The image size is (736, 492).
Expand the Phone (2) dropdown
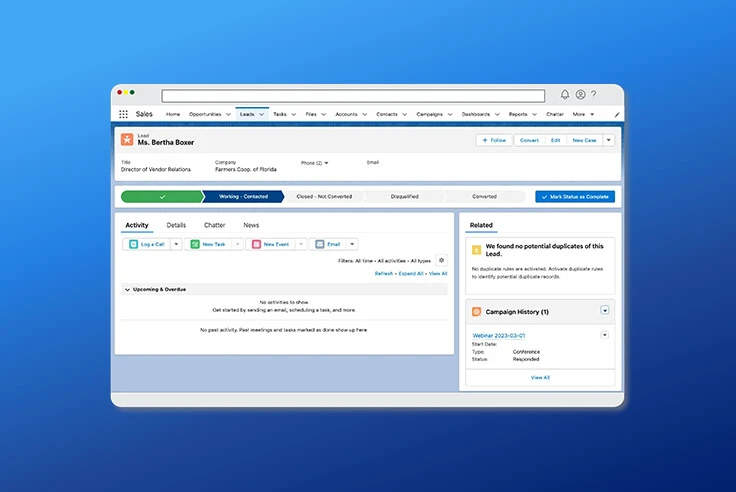coord(326,163)
